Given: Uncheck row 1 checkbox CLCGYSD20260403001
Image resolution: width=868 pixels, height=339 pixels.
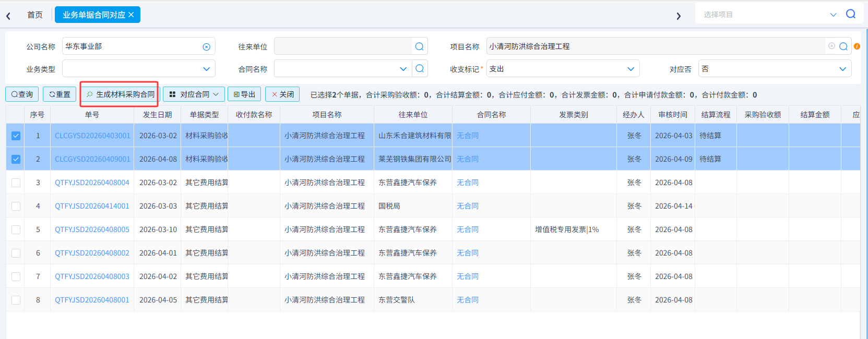Looking at the screenshot, I should pos(16,136).
